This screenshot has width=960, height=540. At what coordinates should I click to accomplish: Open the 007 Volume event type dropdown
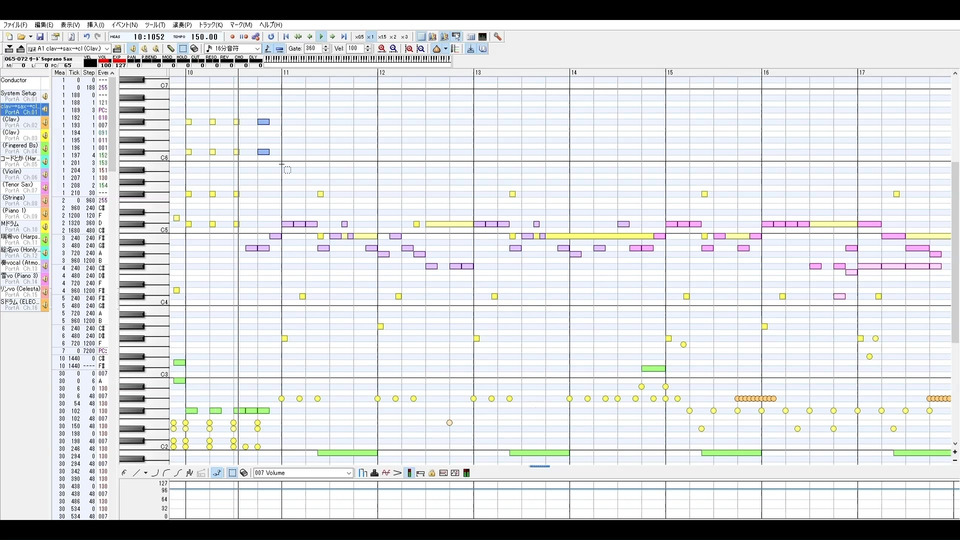pos(304,473)
